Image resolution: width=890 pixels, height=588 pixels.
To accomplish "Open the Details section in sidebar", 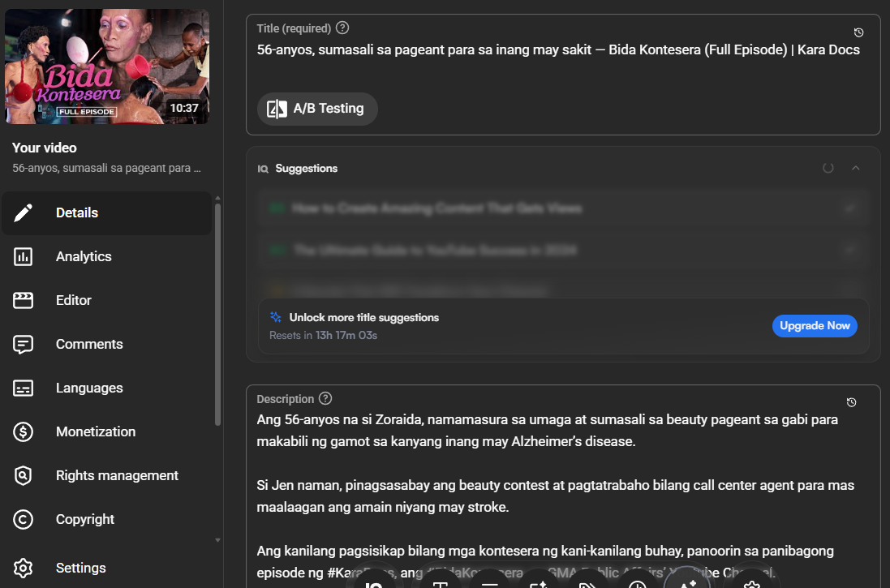I will (107, 212).
